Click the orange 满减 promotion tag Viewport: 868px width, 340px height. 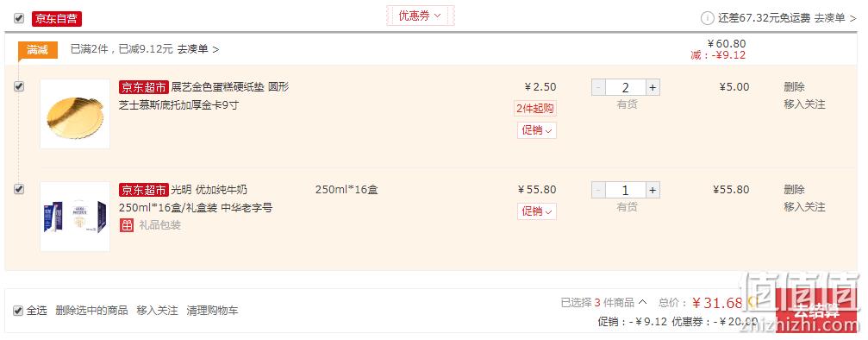tap(38, 50)
